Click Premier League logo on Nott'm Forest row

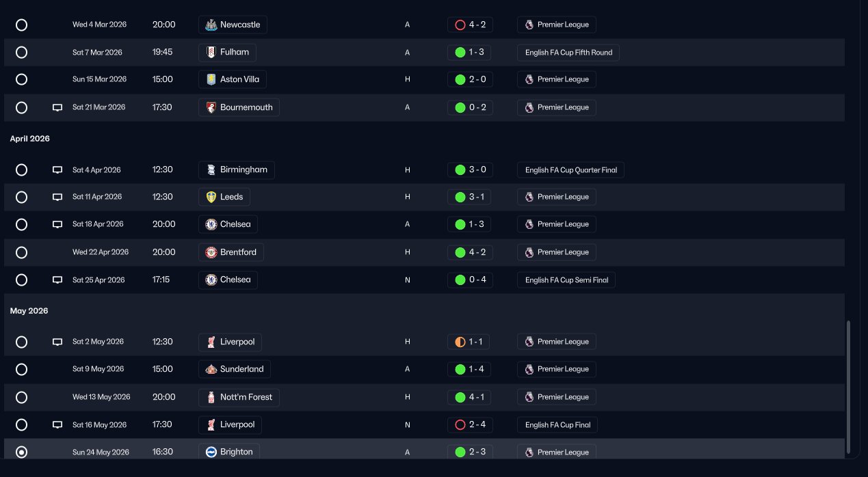click(529, 397)
